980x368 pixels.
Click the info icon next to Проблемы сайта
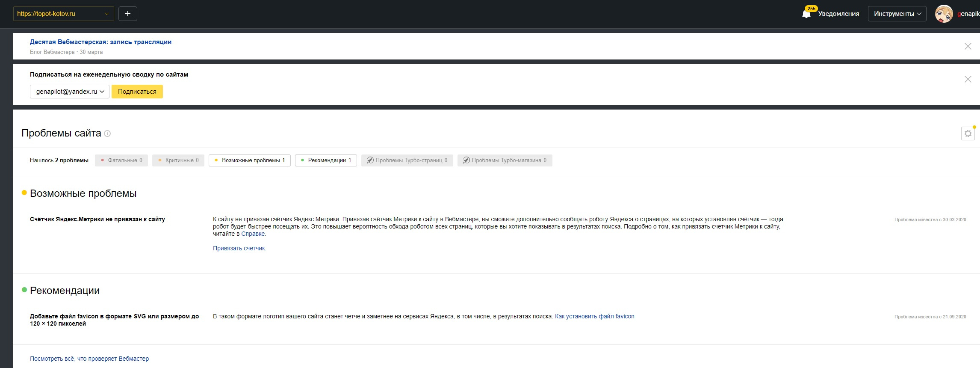[x=107, y=134]
